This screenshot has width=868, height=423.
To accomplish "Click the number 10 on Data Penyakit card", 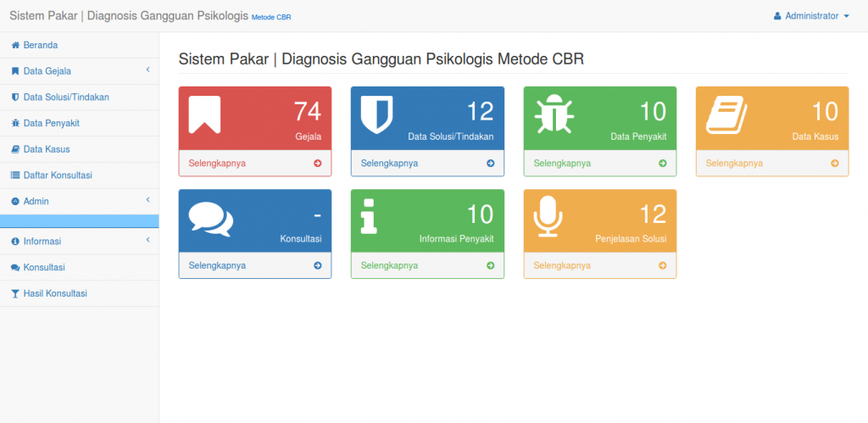I will coord(653,112).
